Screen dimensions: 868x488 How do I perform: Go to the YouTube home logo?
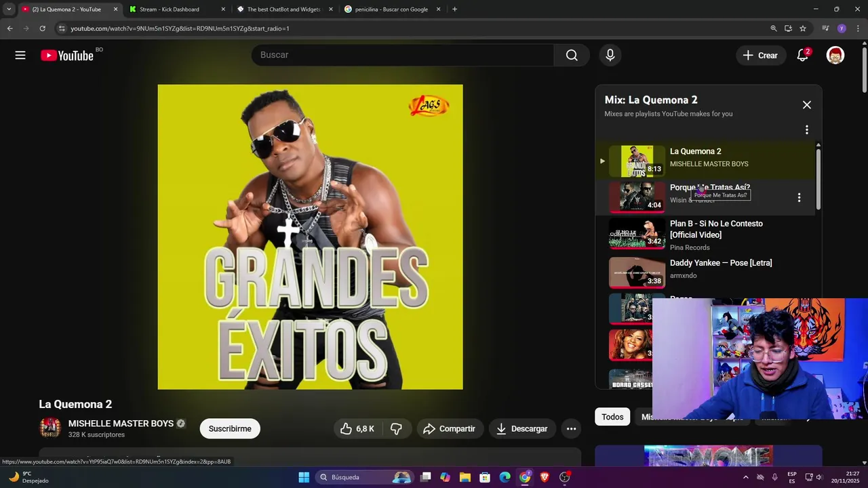pyautogui.click(x=66, y=56)
